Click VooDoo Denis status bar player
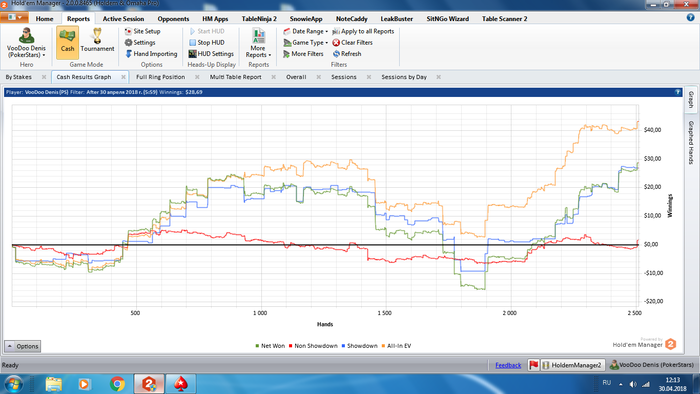This screenshot has height=394, width=700. 652,365
